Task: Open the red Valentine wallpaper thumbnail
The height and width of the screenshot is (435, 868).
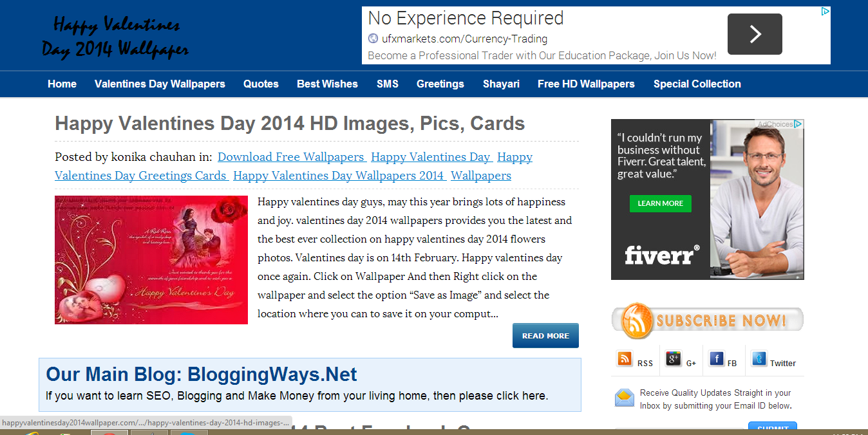Action: pos(151,260)
